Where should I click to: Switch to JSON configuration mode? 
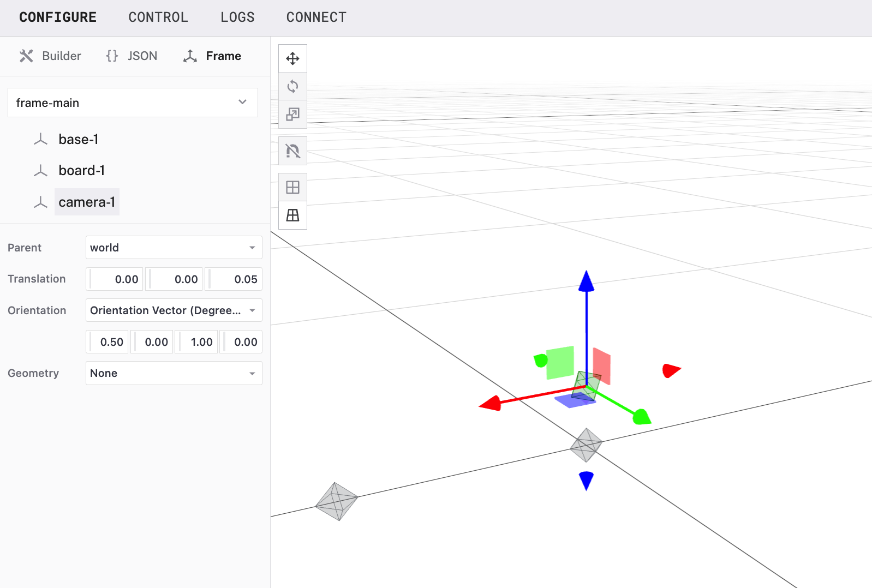(132, 56)
